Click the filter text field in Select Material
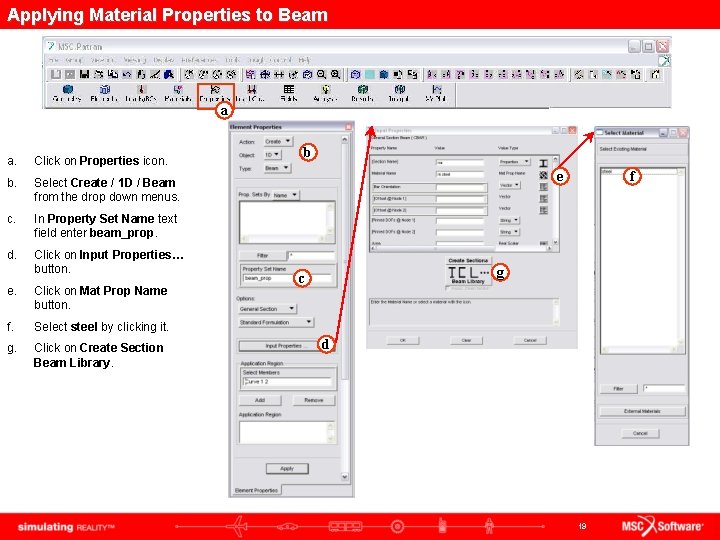720x540 pixels. (664, 388)
